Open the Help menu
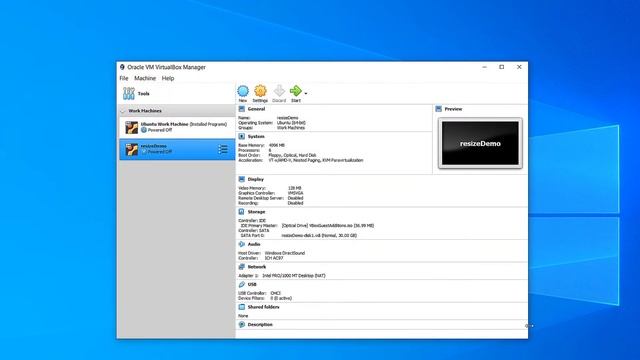Image resolution: width=640 pixels, height=360 pixels. pos(168,78)
